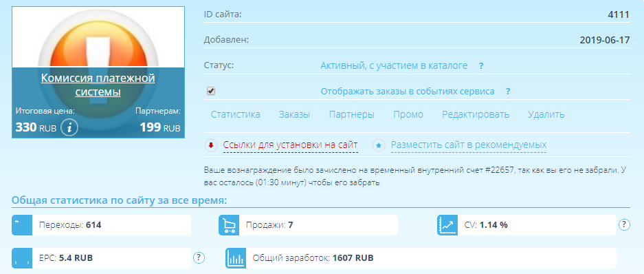
Task: Open the Партнеры tab
Action: tap(352, 115)
